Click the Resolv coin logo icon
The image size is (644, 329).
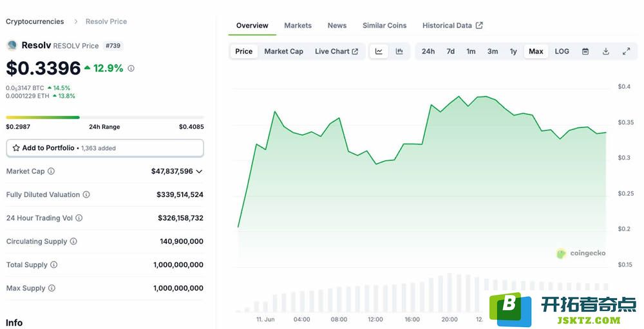click(x=12, y=45)
